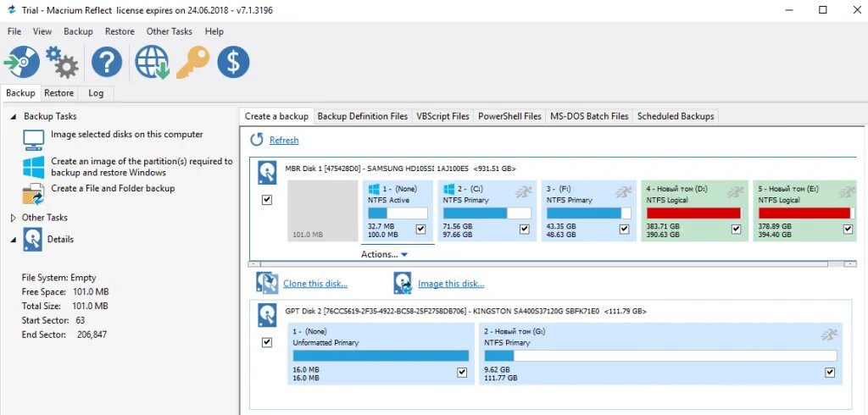Open the Restore menu
Viewport: 868px width, 415px height.
tap(120, 31)
